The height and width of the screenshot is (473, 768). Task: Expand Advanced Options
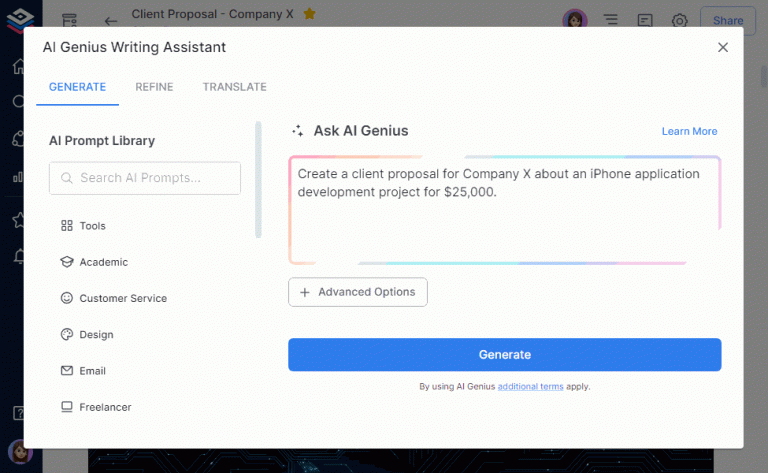coord(358,292)
